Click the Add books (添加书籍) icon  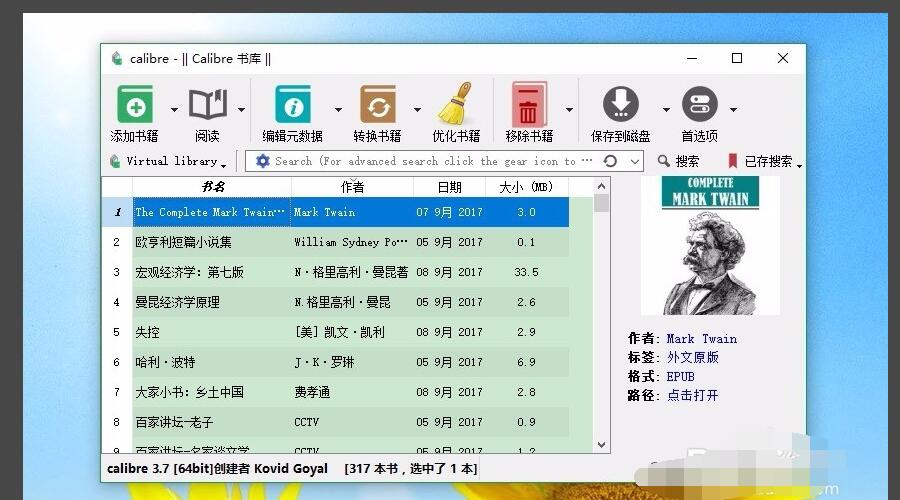(x=135, y=104)
